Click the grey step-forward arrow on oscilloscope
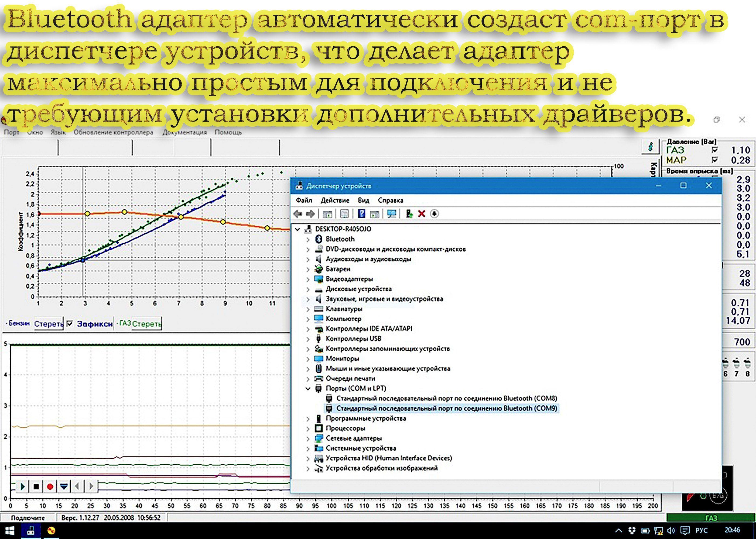The image size is (756, 539). tap(91, 486)
